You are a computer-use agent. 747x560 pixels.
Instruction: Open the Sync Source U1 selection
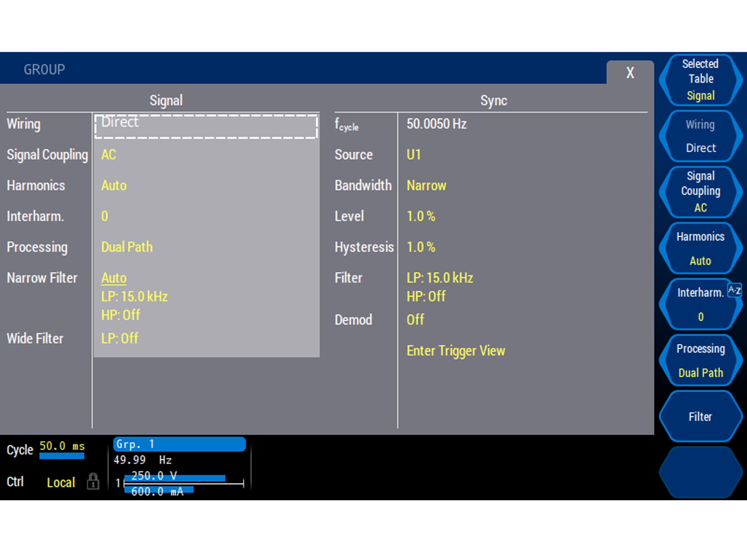[413, 155]
